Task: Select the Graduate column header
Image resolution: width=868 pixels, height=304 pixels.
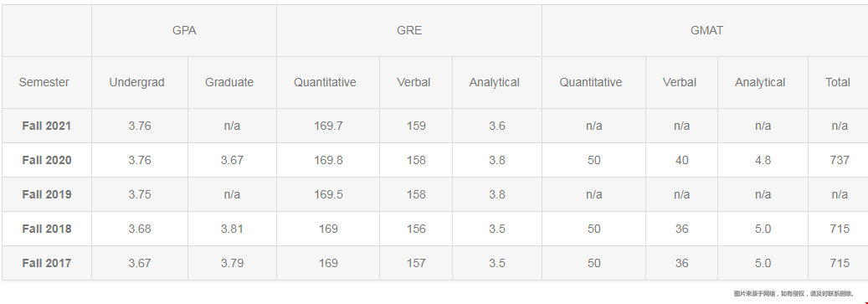Action: pos(229,83)
